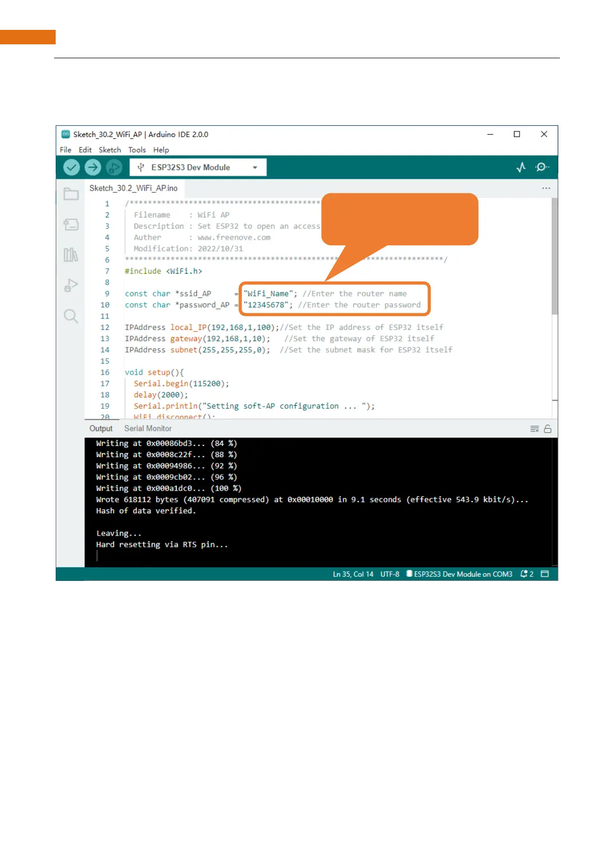
Task: Open the Serial Plotter icon
Action: pos(521,167)
